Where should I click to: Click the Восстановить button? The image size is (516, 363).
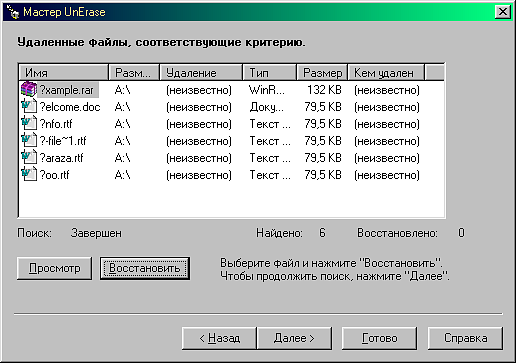pos(145,268)
